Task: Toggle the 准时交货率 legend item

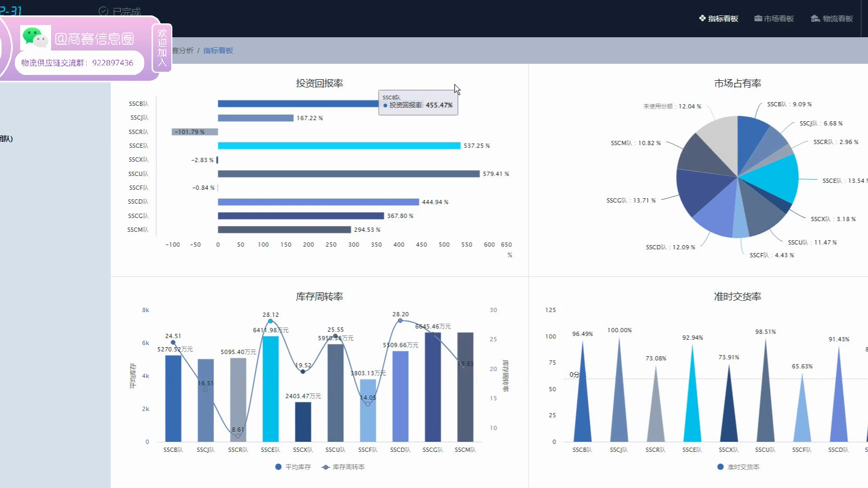Action: (738, 467)
